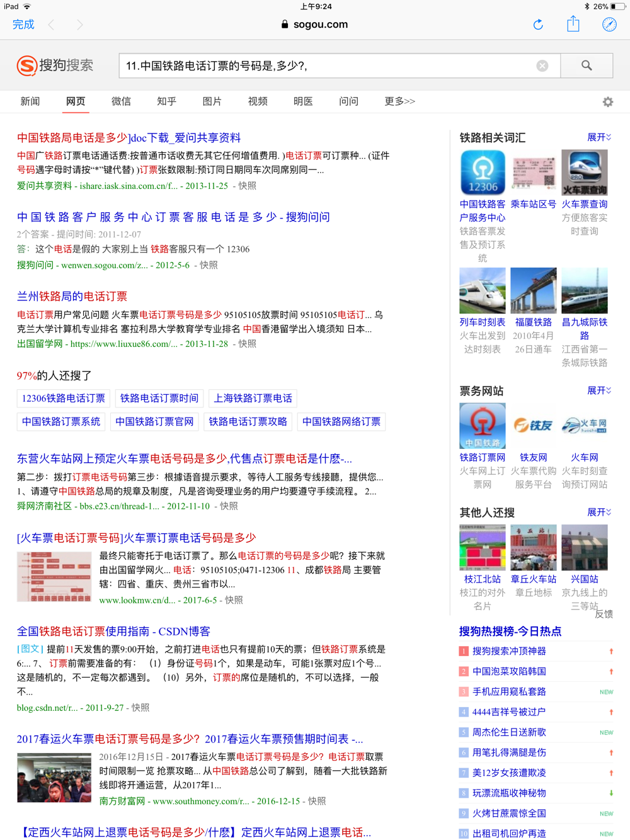Switch to the 微信 tab
630x840 pixels.
tap(121, 101)
